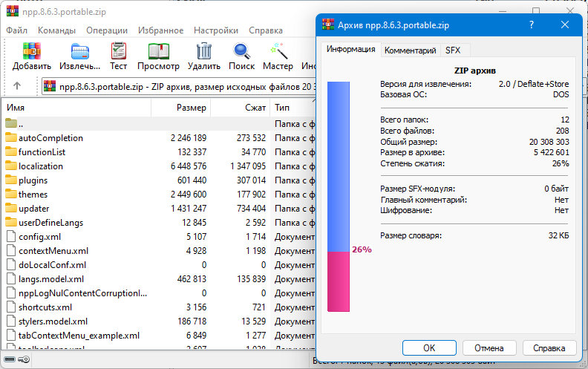Viewport: 588px width, 369px height.
Task: Click the drive icon in status bar
Action: pyautogui.click(x=10, y=359)
